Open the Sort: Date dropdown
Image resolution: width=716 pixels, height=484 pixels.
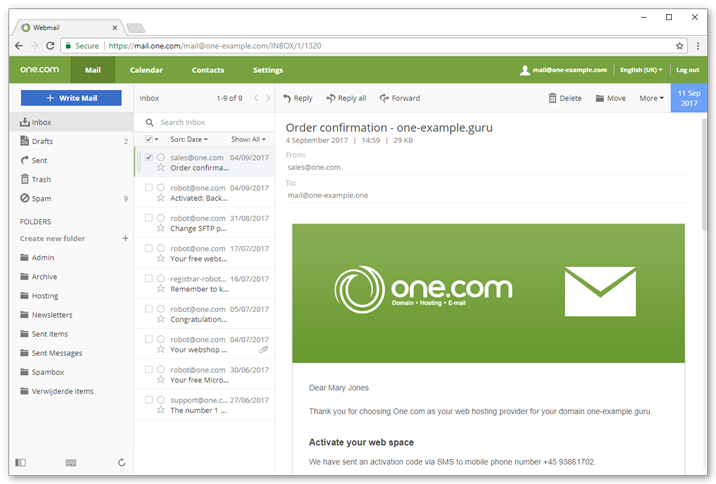click(189, 139)
